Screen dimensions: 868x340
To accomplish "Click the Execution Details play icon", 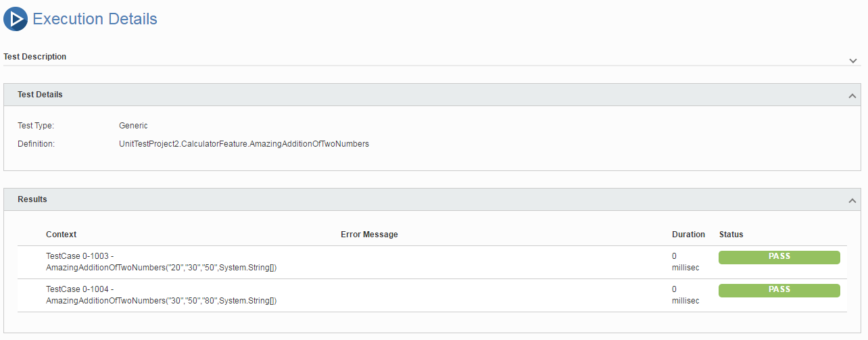I will [16, 19].
